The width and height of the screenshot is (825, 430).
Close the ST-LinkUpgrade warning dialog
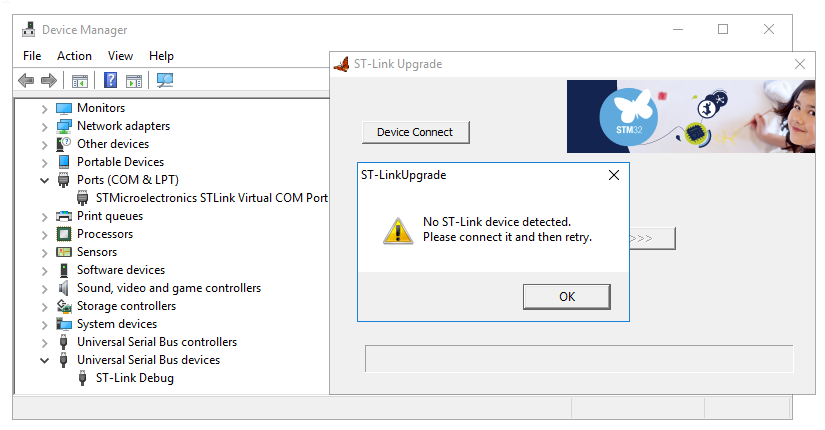pyautogui.click(x=614, y=175)
